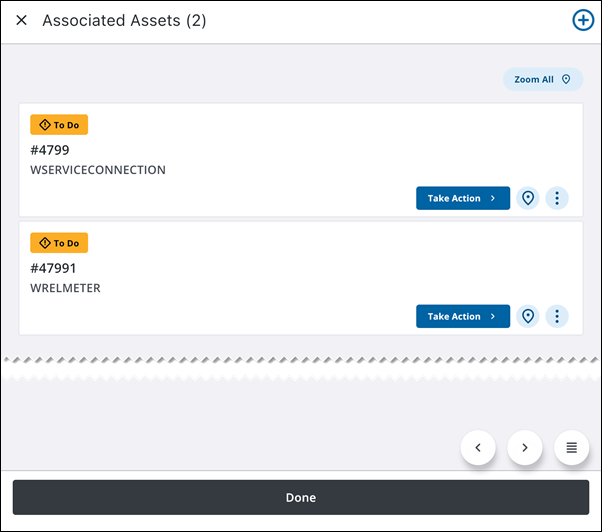The width and height of the screenshot is (602, 532).
Task: Click the To Do badge on asset #4799
Action: click(x=59, y=125)
